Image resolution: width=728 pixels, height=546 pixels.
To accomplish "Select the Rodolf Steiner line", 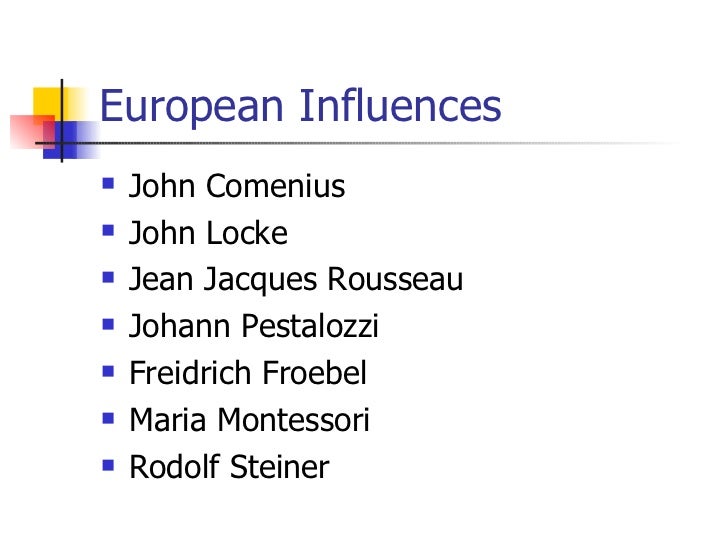I will click(229, 467).
